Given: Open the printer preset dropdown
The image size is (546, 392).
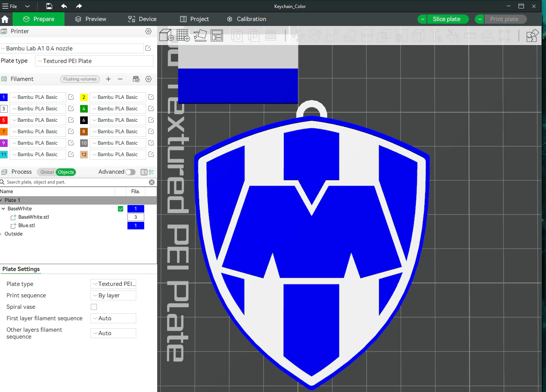Looking at the screenshot, I should coord(72,48).
